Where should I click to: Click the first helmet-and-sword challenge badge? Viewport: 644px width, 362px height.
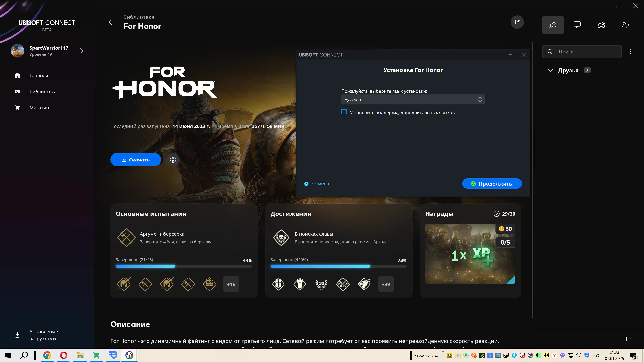[124, 284]
